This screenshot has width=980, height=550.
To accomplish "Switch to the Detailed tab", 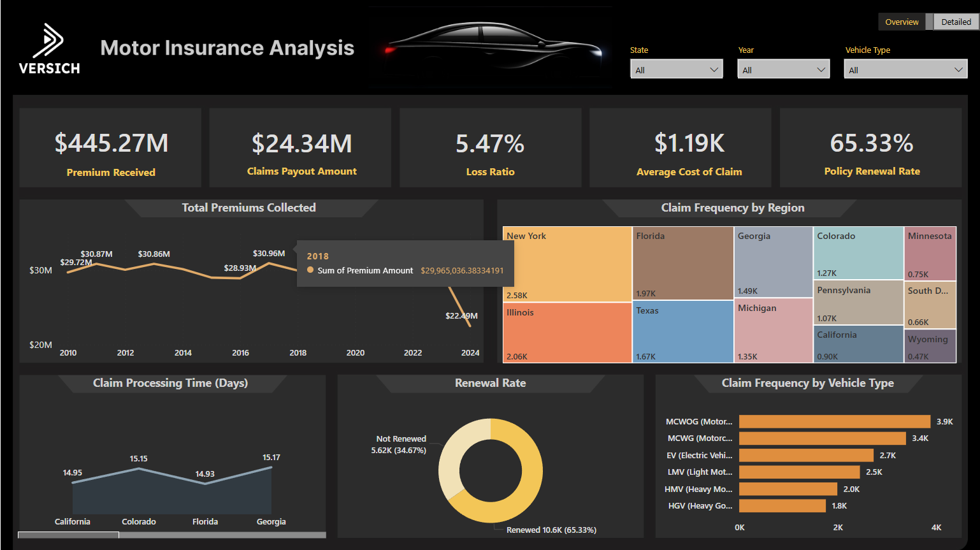I will [956, 22].
